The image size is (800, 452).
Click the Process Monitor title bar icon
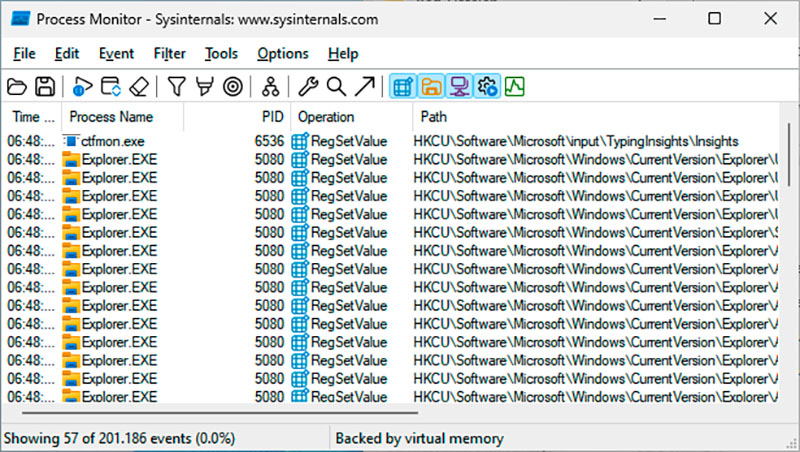tap(21, 19)
